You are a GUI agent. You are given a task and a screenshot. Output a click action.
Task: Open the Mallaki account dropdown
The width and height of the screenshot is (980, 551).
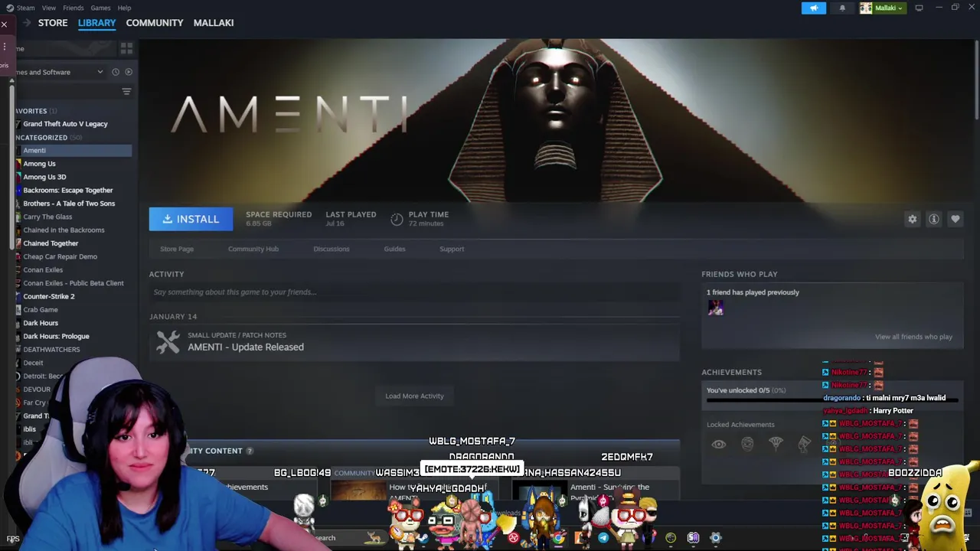coord(882,8)
